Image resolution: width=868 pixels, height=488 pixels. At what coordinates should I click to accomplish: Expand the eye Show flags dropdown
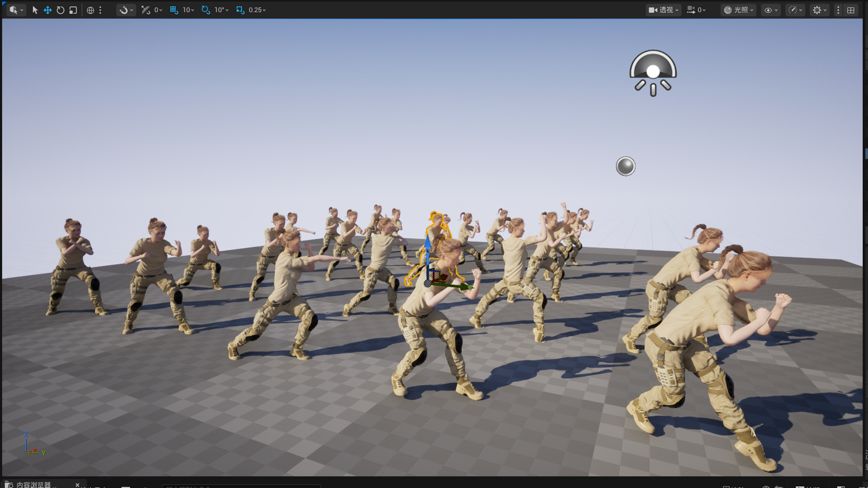pos(771,10)
